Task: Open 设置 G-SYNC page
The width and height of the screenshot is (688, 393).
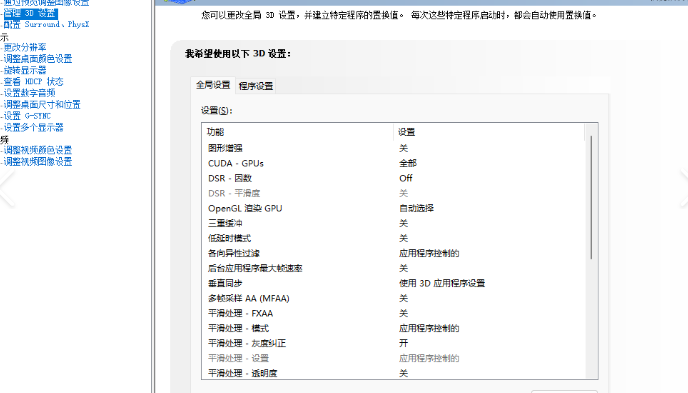Action: (27, 116)
